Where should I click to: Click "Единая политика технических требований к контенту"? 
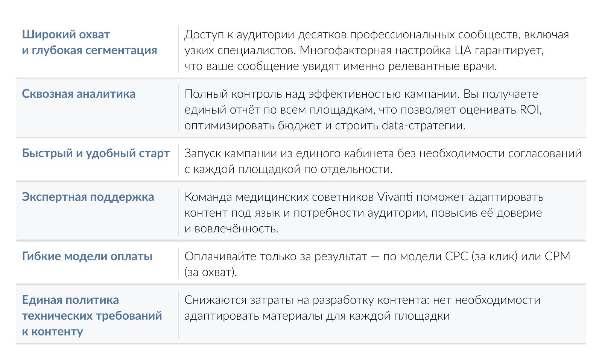(x=92, y=315)
